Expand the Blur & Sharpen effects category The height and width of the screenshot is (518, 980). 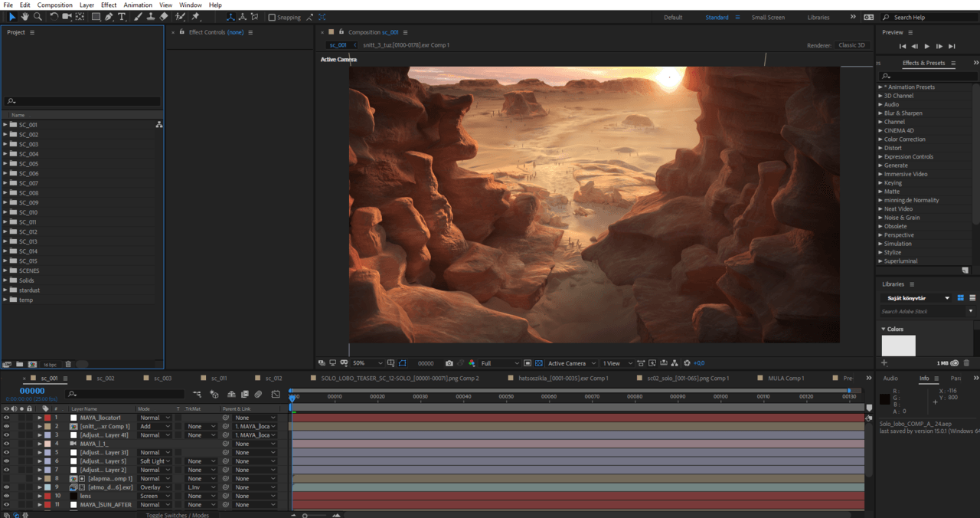pyautogui.click(x=880, y=113)
